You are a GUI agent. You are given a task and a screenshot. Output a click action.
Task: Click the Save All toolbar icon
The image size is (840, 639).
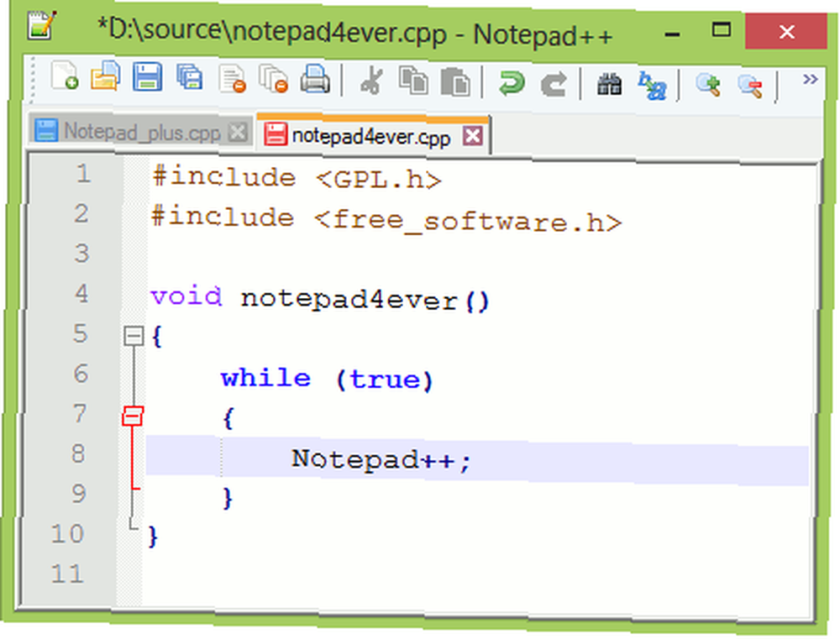tap(190, 78)
